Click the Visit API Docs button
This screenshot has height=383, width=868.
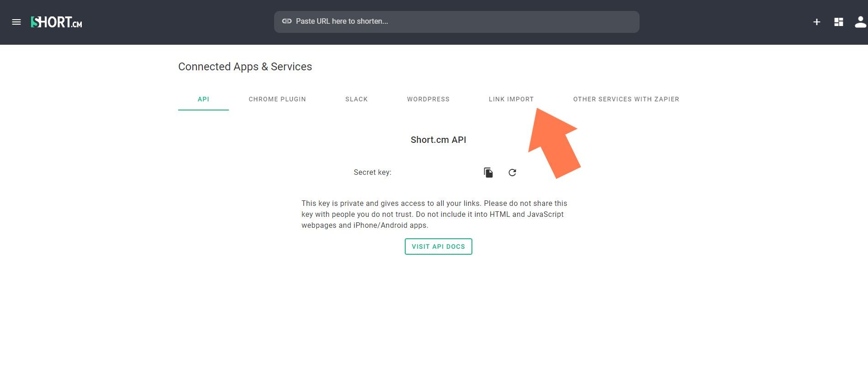click(439, 247)
